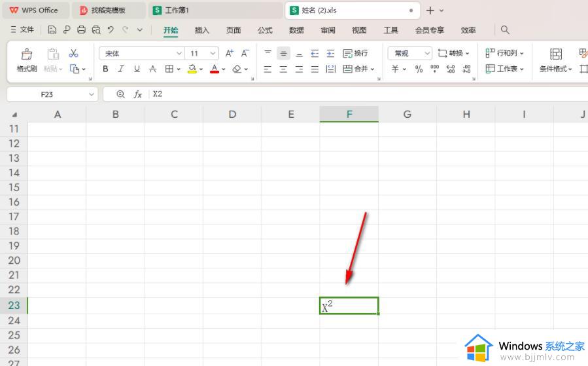
Task: Open the 数据 ribbon tab
Action: coord(296,30)
